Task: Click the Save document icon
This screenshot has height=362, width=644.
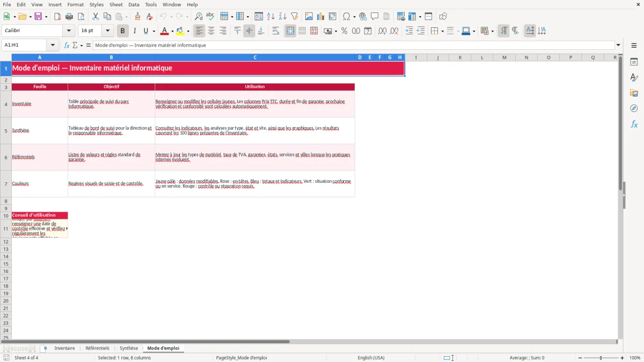Action: pyautogui.click(x=38, y=17)
